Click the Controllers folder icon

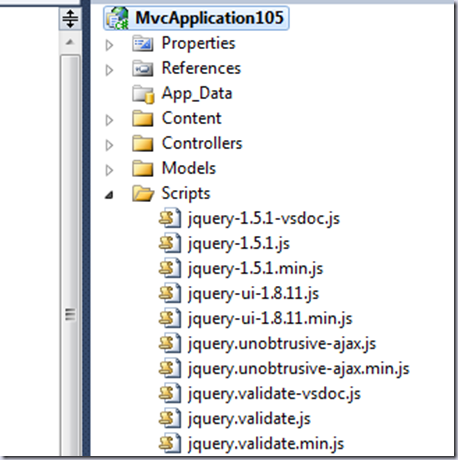tap(143, 143)
